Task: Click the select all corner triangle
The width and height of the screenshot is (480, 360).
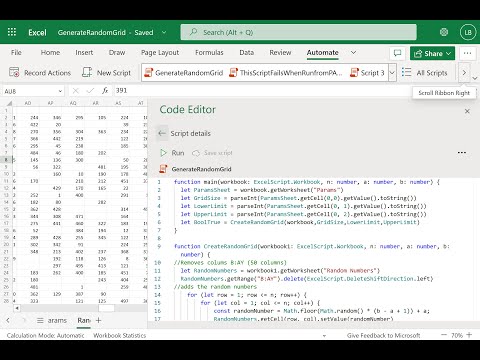Action: click(x=9, y=103)
